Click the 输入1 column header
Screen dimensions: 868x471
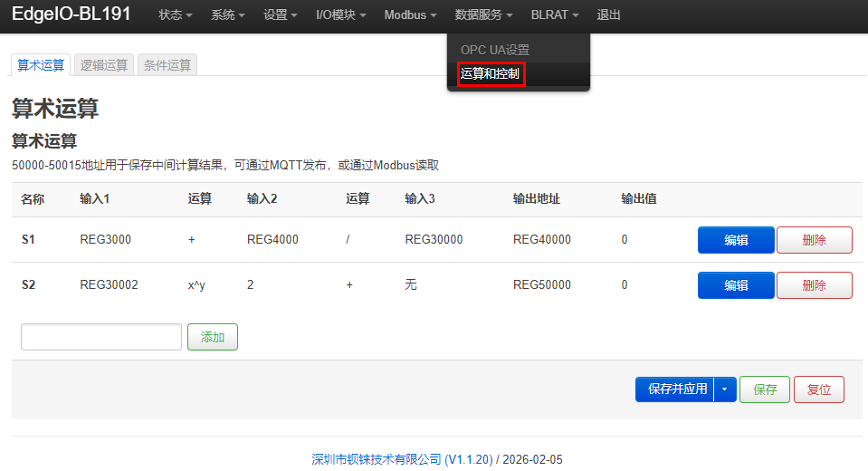(x=95, y=199)
